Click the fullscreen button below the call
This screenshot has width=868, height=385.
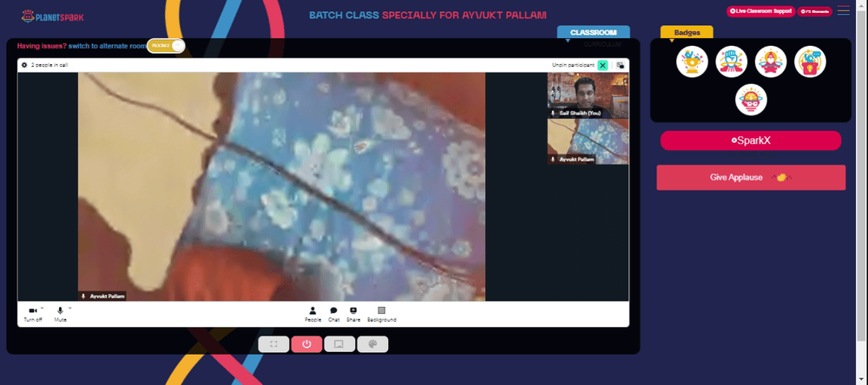[x=273, y=344]
